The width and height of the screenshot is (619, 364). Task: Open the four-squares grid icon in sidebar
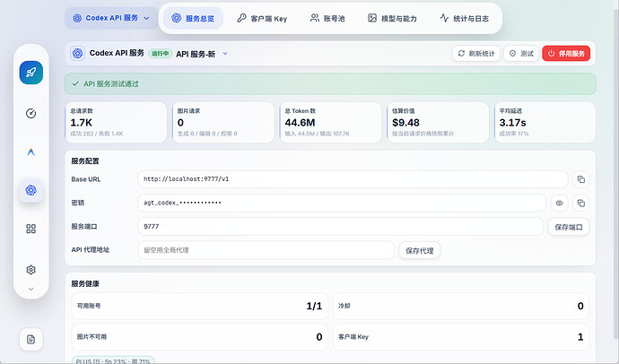[31, 229]
